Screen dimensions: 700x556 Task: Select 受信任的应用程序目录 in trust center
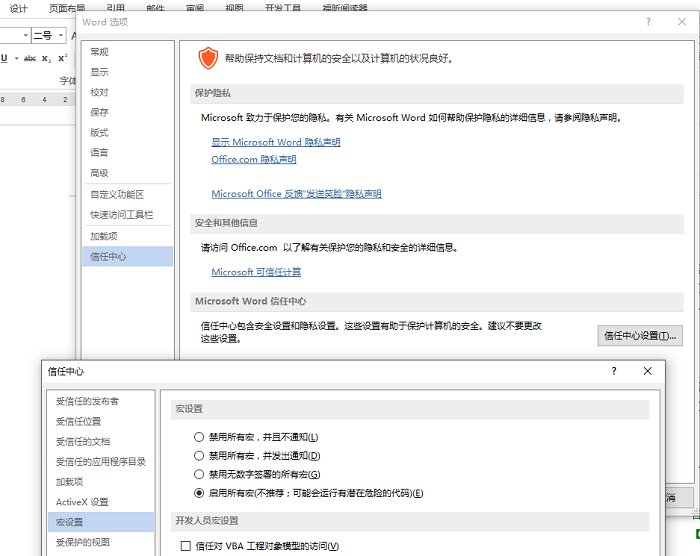[x=101, y=462]
